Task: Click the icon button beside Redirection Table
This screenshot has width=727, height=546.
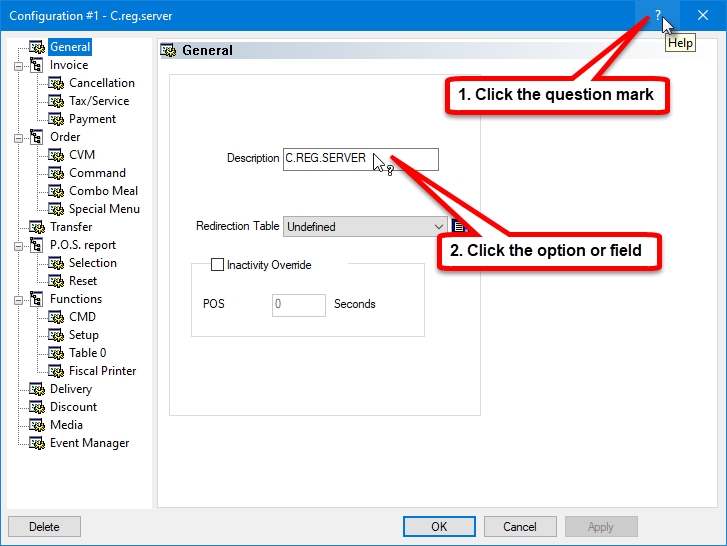Action: pyautogui.click(x=459, y=227)
